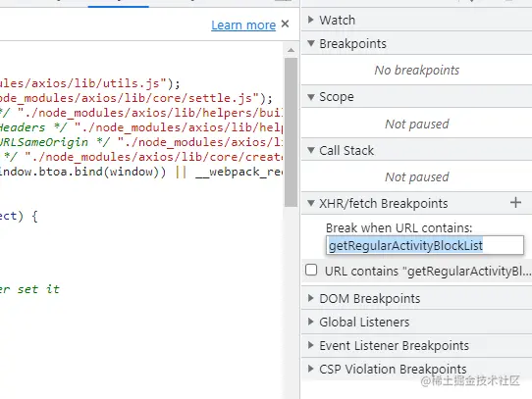Screen dimensions: 532x399
Task: Click code line containing settle.js
Action: tap(136, 98)
